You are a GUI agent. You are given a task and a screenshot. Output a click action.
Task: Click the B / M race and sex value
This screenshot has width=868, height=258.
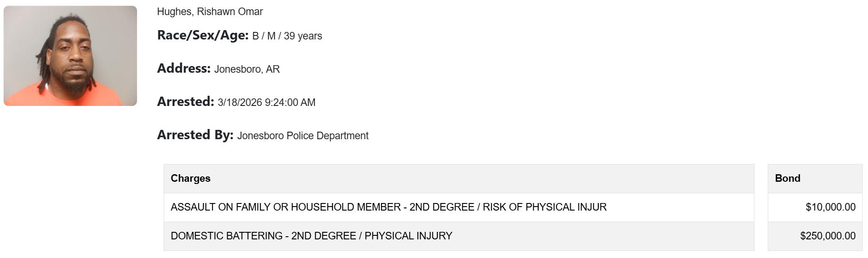coord(264,36)
